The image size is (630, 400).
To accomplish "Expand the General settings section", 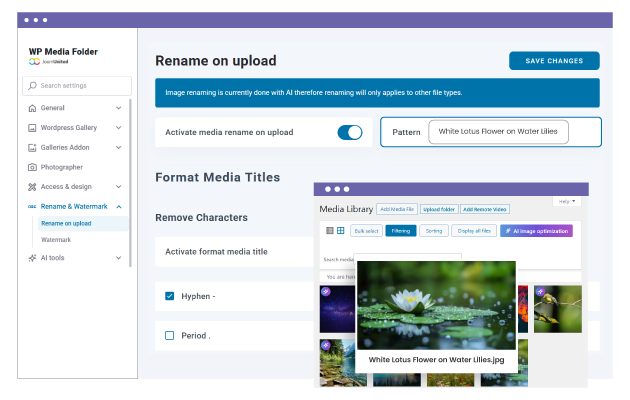I will point(119,108).
